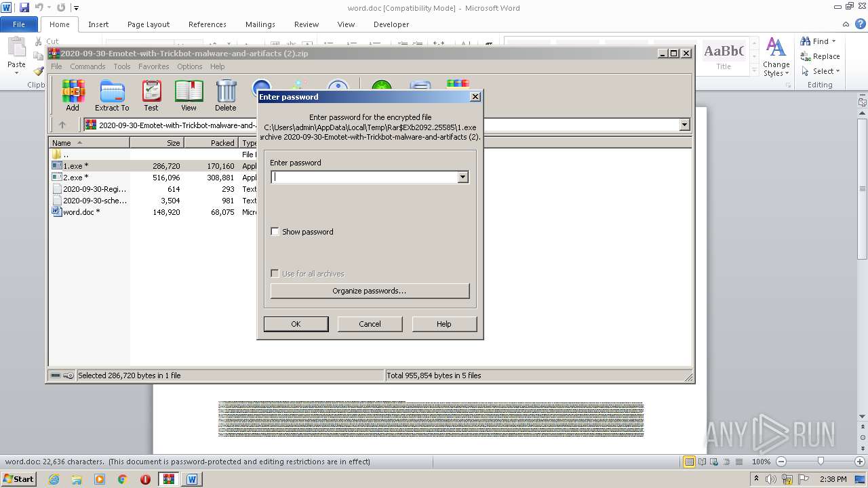Launch Chrome from the taskbar
Viewport: 868px width, 488px height.
(x=122, y=479)
